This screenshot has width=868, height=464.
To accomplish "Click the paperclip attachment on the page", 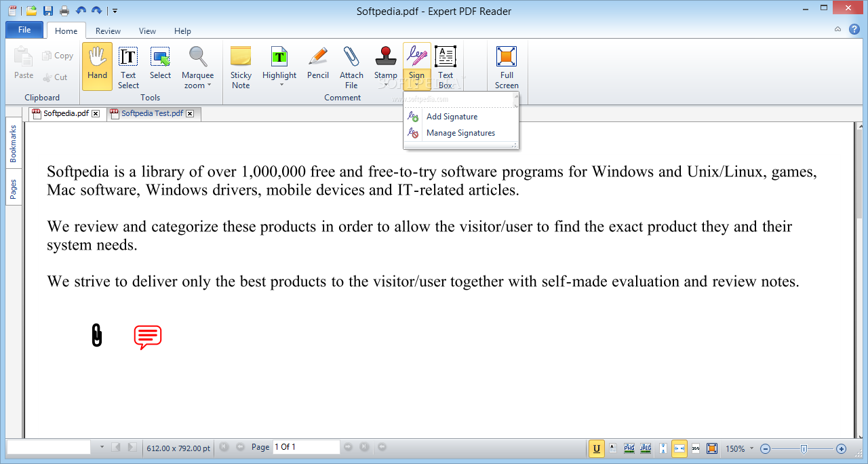I will coord(97,335).
